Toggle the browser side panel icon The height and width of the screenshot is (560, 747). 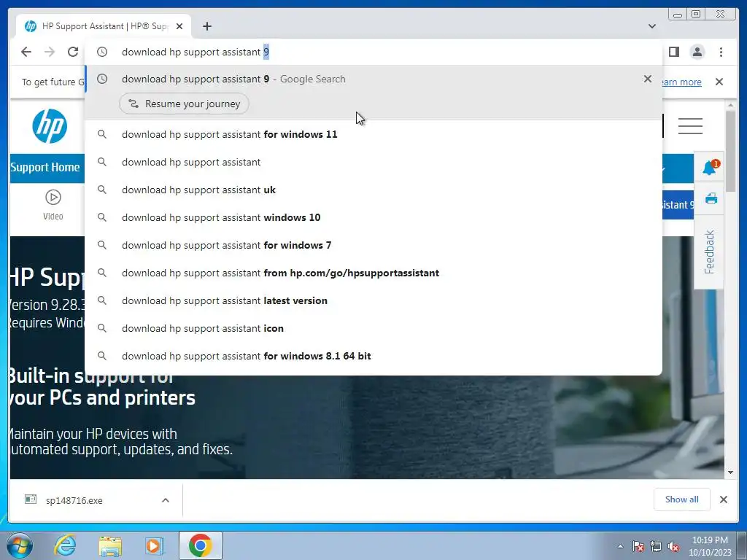click(x=673, y=52)
